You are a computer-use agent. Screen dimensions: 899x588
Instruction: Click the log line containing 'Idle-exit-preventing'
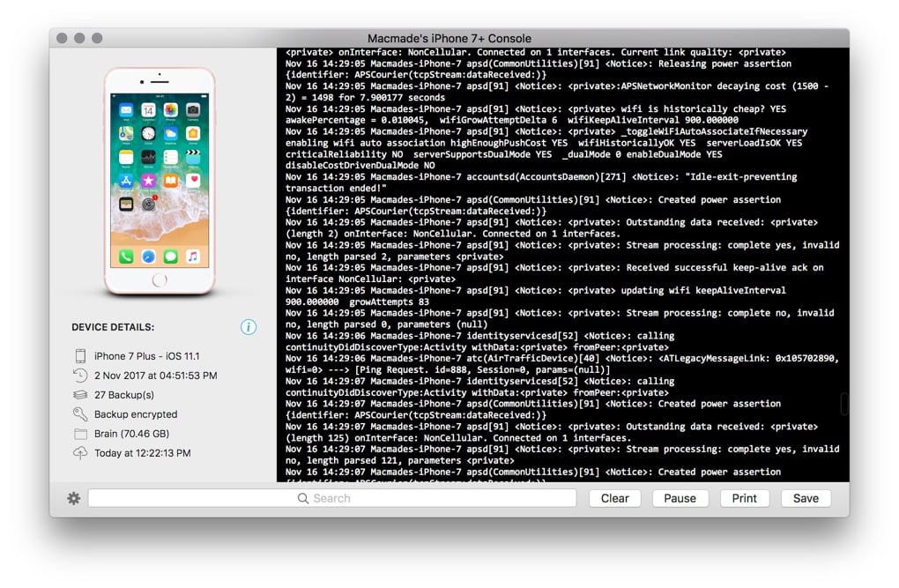541,176
